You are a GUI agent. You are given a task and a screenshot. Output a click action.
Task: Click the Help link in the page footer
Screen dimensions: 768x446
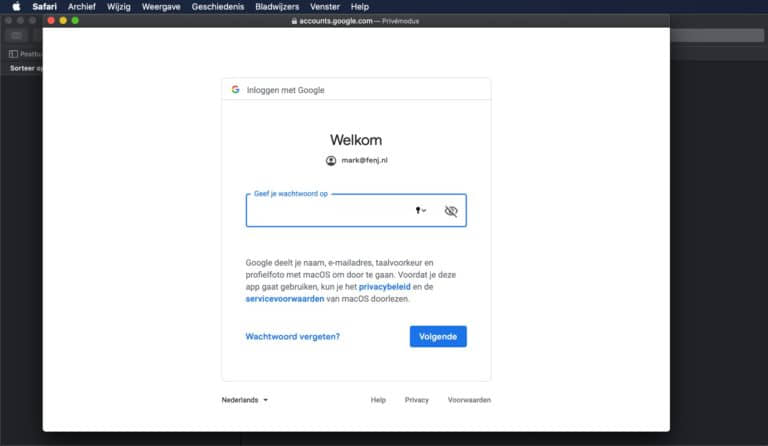point(378,400)
